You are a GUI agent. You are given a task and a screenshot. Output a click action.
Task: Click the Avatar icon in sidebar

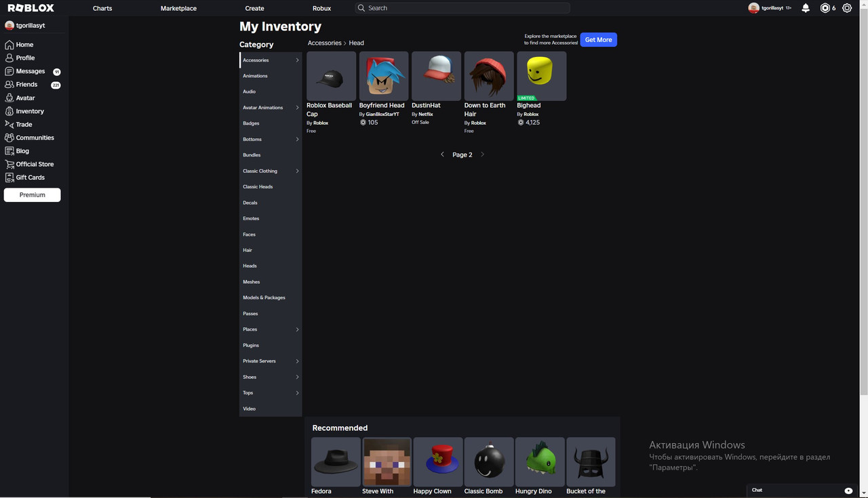point(9,98)
